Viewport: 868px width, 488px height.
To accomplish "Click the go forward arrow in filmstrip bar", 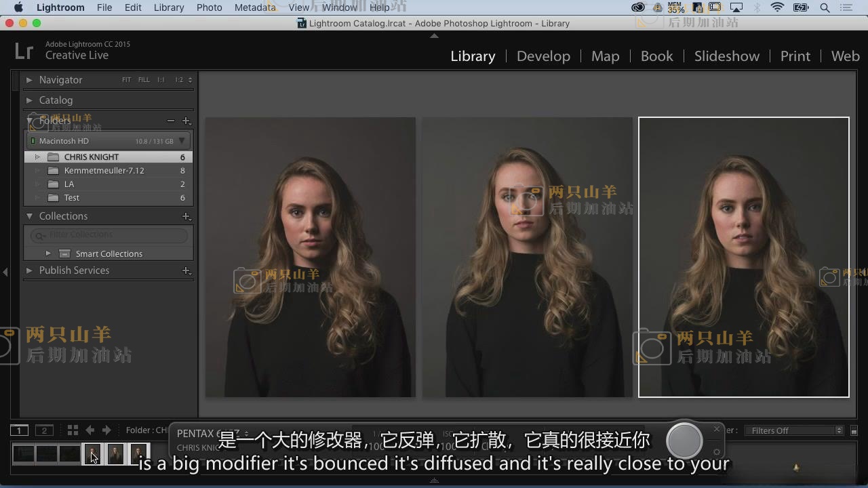I will [x=106, y=430].
